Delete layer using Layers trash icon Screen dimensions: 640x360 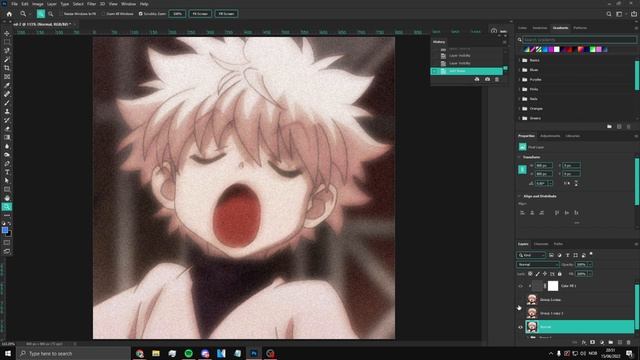click(629, 342)
